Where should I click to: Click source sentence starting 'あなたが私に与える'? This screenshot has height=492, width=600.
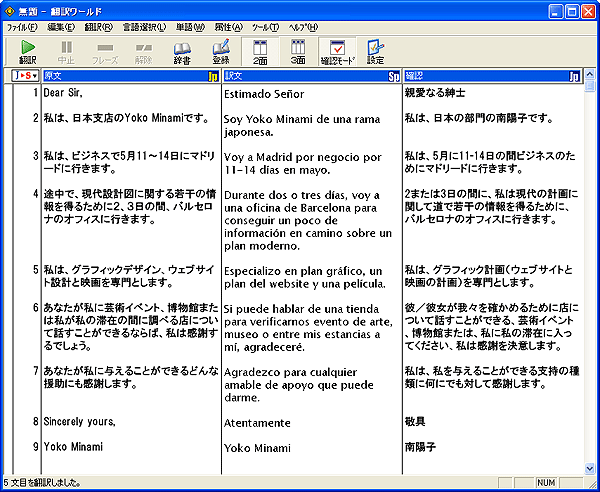(x=131, y=377)
